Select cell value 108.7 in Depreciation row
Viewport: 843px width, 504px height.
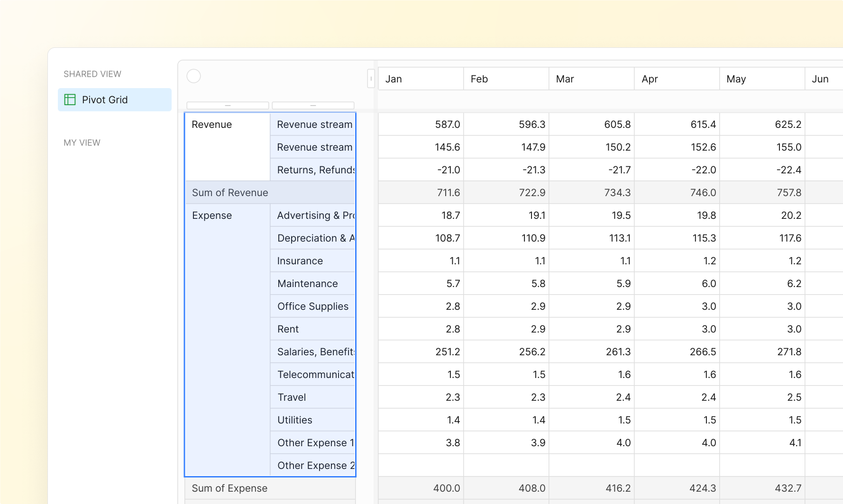[x=421, y=238]
